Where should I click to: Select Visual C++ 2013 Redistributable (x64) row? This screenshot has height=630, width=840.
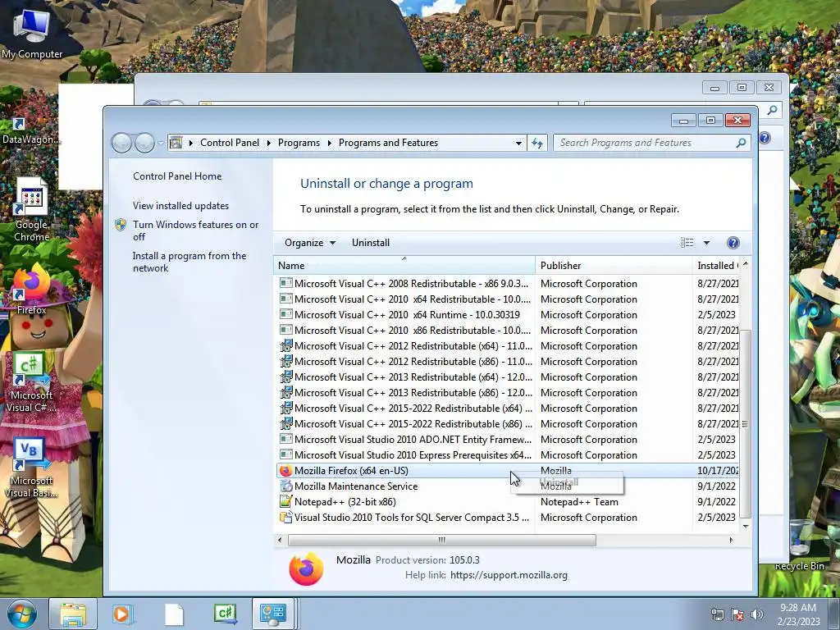point(507,377)
